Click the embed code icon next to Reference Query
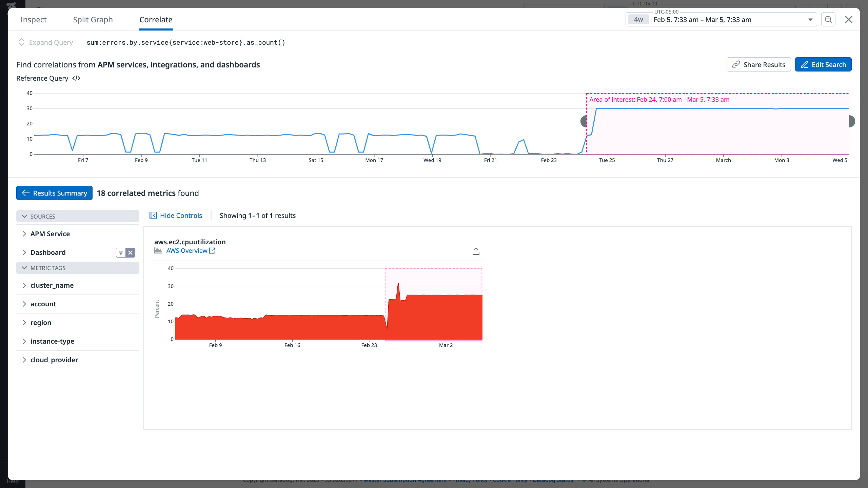Screen dimensions: 868x488 (x=76, y=78)
